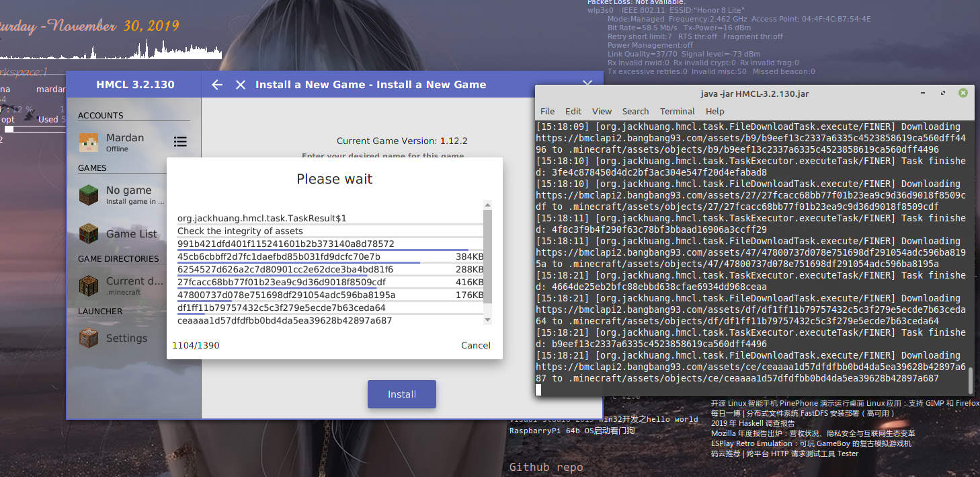The height and width of the screenshot is (477, 980).
Task: Open Game List bookshelf icon
Action: tap(89, 234)
